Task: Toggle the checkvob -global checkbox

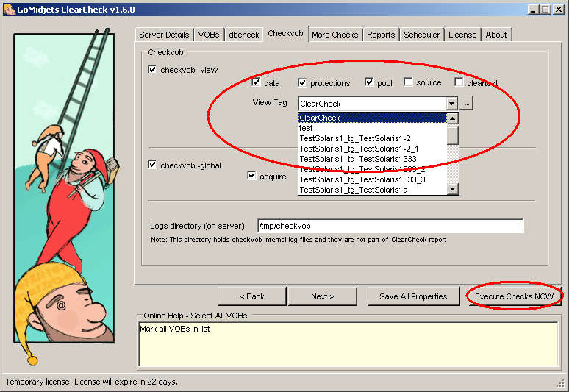Action: point(153,165)
